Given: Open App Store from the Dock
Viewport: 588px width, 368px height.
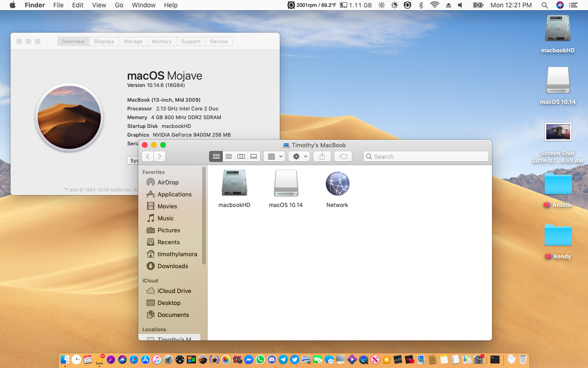Looking at the screenshot, I should (x=145, y=359).
